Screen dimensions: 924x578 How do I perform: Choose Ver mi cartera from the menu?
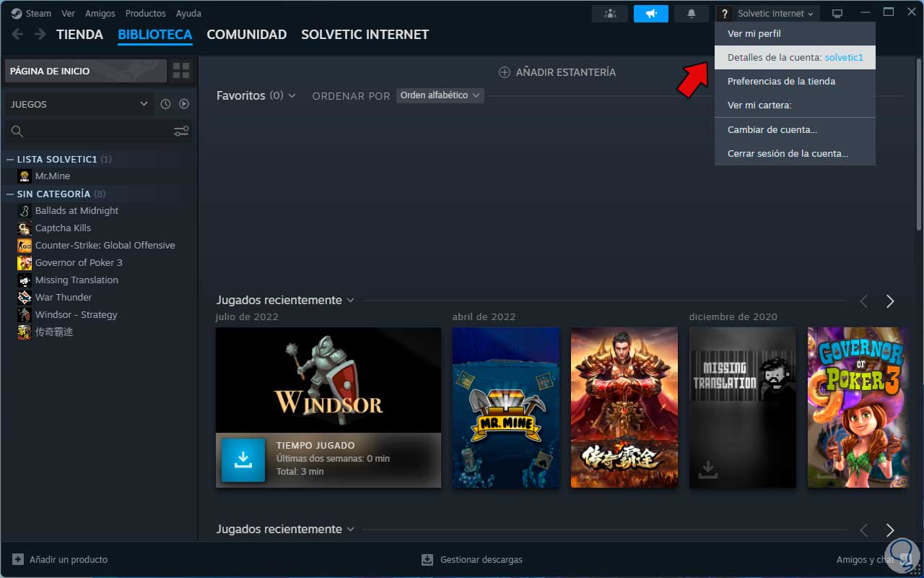tap(795, 105)
